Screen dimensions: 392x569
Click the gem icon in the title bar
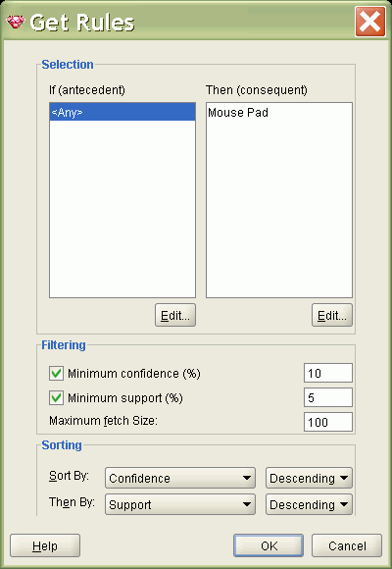[x=16, y=23]
